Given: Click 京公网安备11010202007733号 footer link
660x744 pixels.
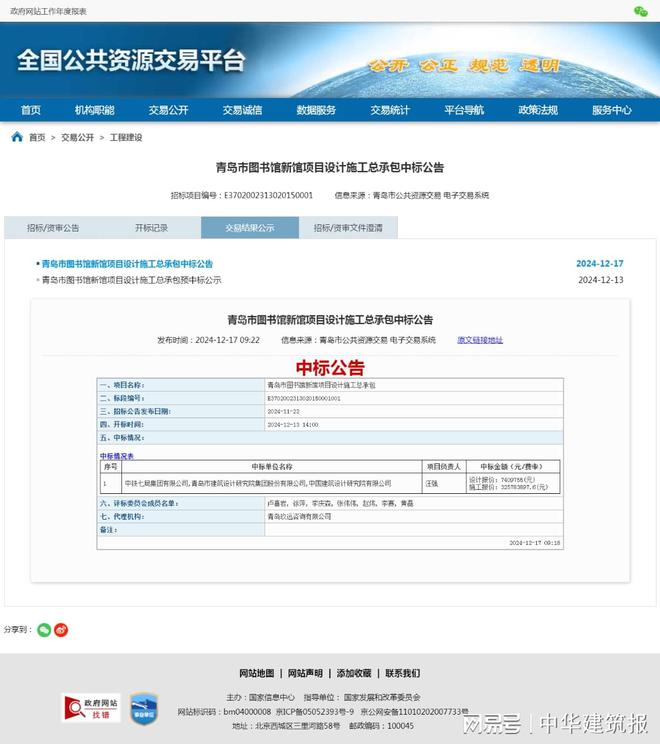Looking at the screenshot, I should [x=415, y=712].
